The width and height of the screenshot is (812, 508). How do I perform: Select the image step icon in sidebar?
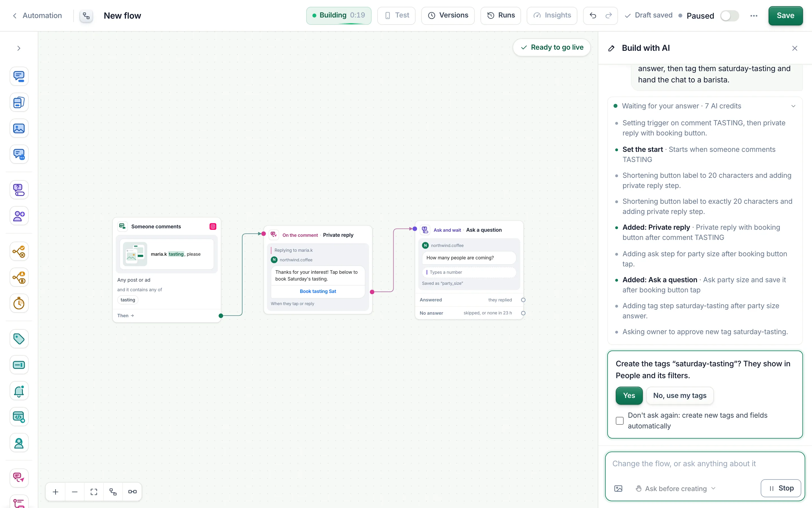[19, 128]
